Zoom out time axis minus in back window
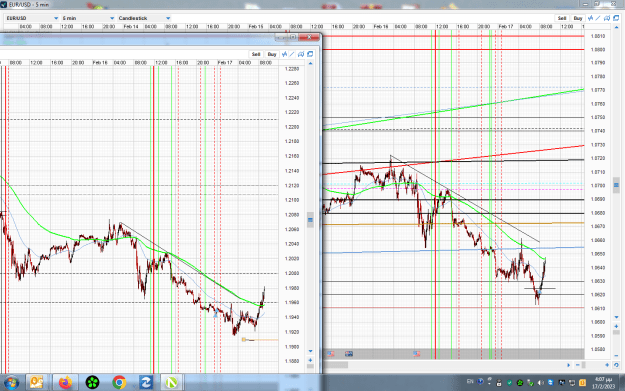This screenshot has height=391, width=625. coord(578,365)
